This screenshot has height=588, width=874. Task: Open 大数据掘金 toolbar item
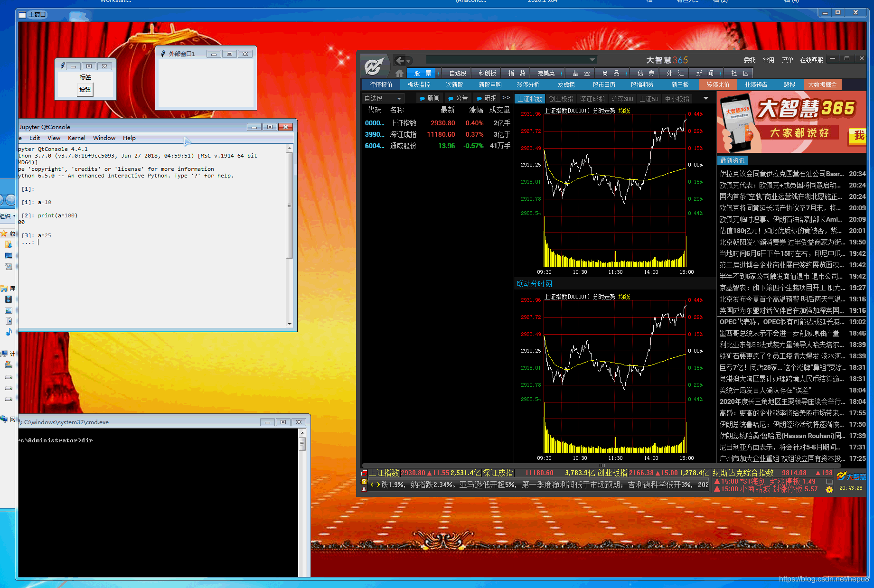pos(822,84)
